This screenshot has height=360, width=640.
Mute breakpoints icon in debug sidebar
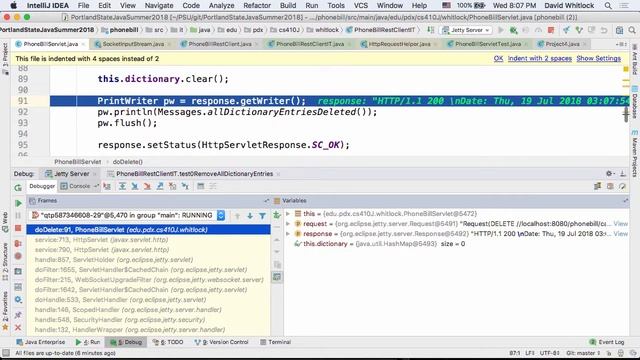(18, 256)
